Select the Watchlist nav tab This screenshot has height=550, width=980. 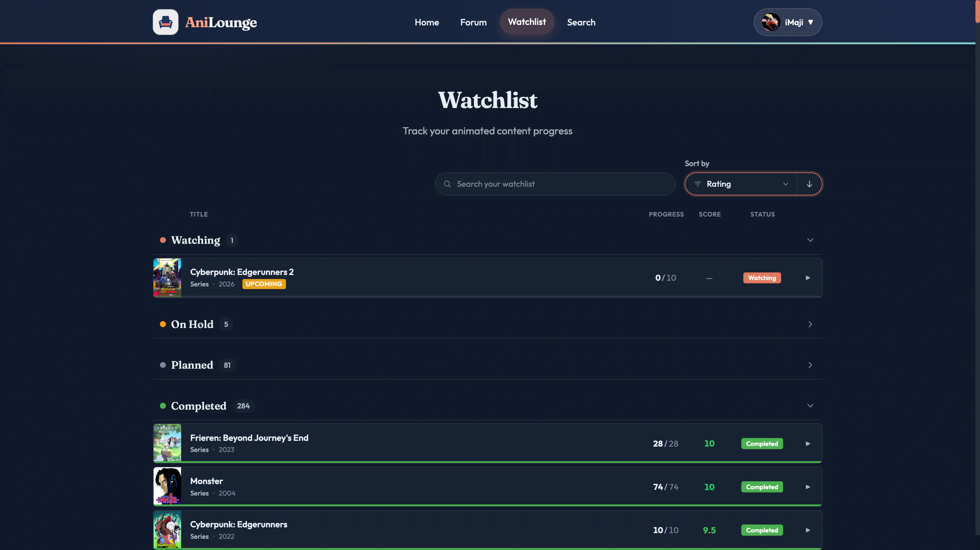click(x=526, y=22)
